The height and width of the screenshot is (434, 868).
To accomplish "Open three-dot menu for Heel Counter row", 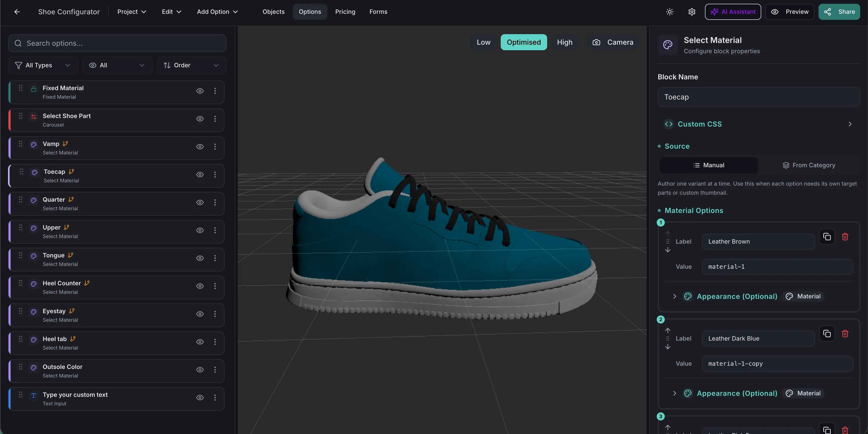I will click(x=215, y=286).
